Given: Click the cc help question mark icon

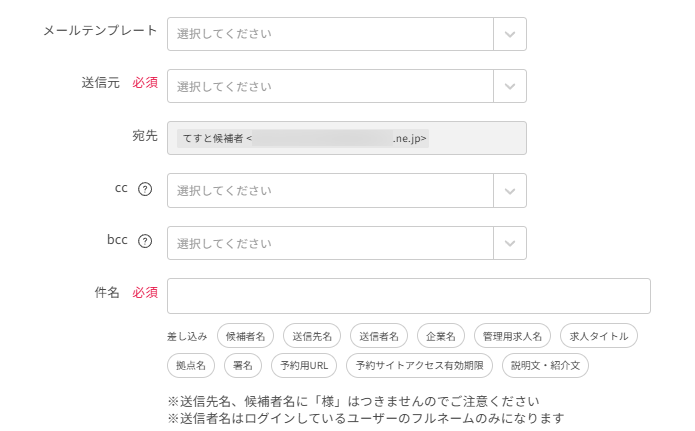Looking at the screenshot, I should click(x=145, y=189).
